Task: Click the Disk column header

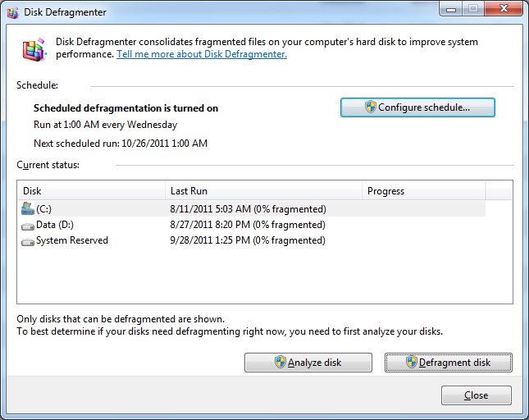Action: click(x=91, y=191)
